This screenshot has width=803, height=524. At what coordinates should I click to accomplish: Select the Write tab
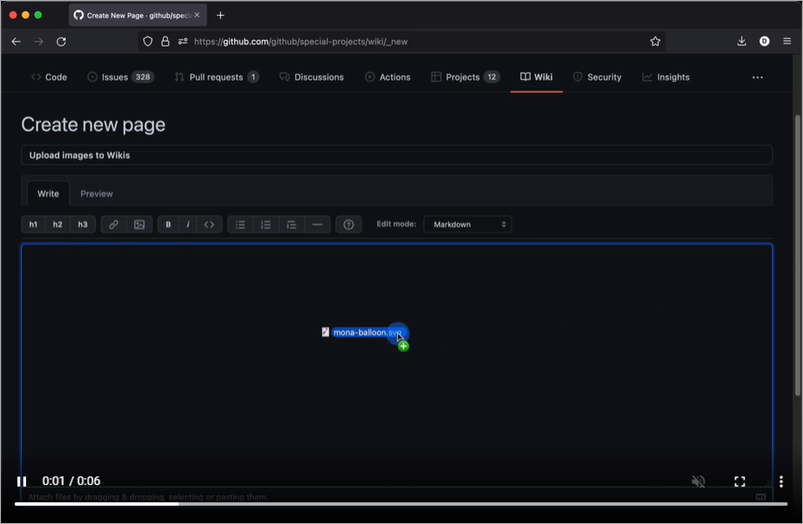coord(48,194)
